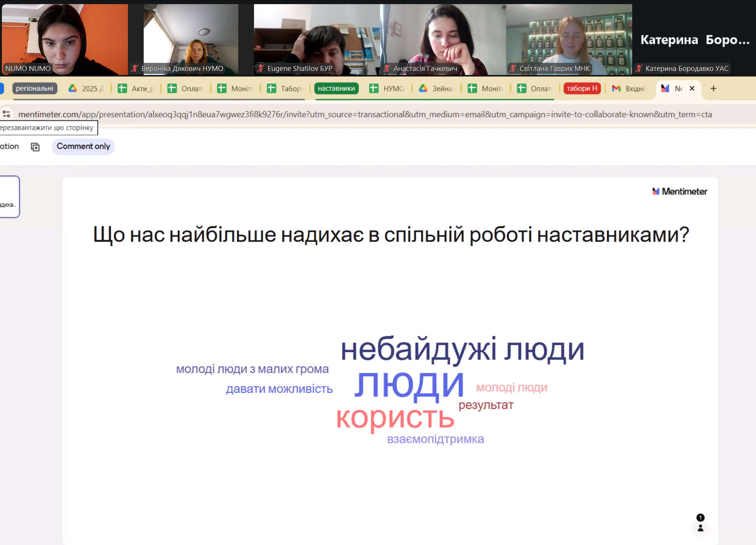Select Катерина Бородавко УАС participant tile
This screenshot has height=545, width=756.
(x=694, y=39)
